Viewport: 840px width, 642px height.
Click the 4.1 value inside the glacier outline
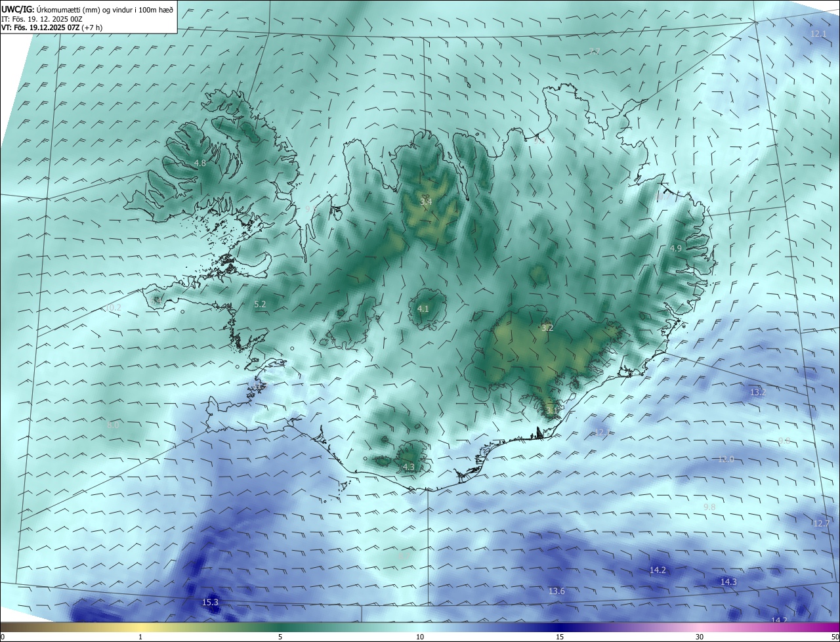point(423,309)
